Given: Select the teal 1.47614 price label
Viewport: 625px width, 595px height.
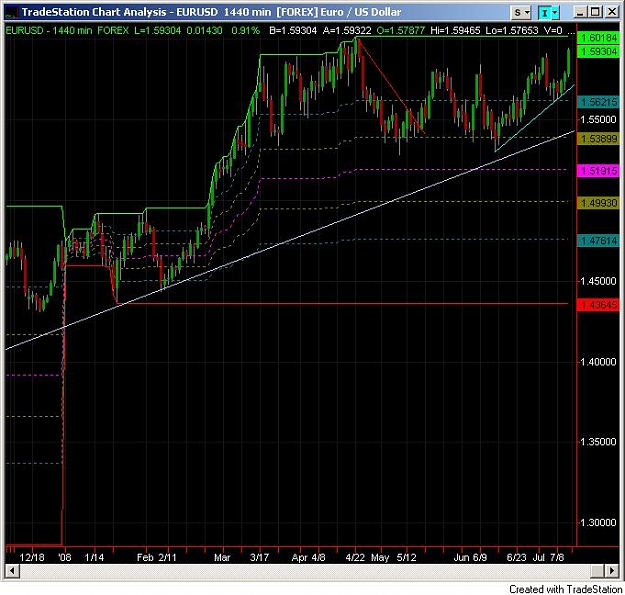Looking at the screenshot, I should [x=598, y=241].
